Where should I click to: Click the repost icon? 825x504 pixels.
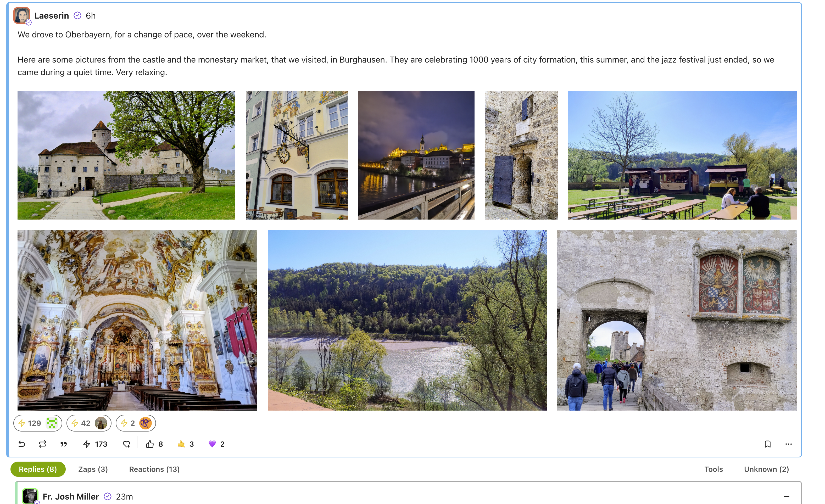coord(42,444)
